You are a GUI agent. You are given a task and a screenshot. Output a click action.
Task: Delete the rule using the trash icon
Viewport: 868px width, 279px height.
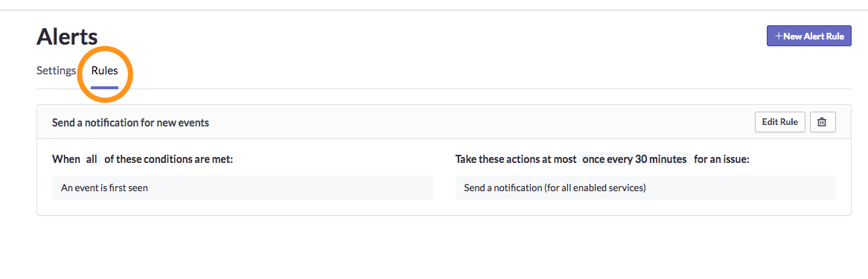[x=822, y=122]
